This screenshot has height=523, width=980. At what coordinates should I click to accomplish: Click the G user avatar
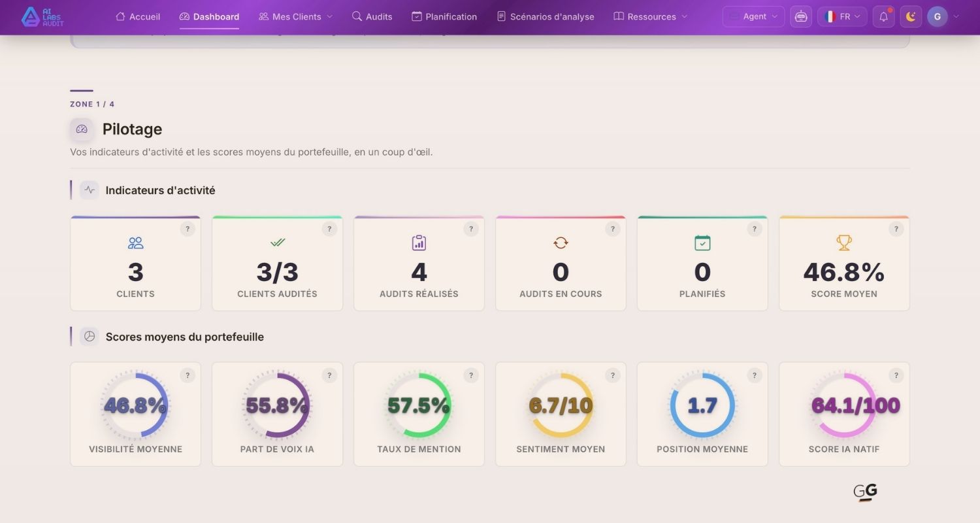[x=938, y=16]
